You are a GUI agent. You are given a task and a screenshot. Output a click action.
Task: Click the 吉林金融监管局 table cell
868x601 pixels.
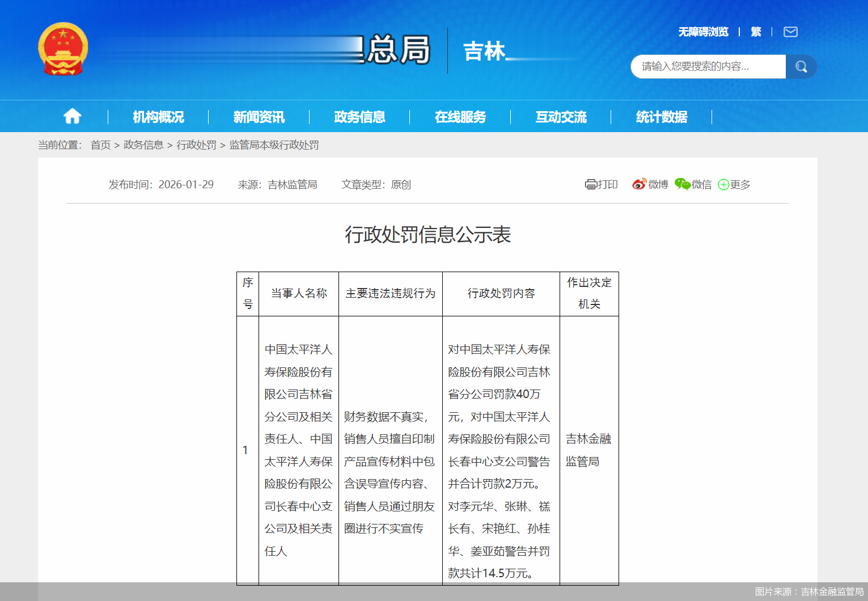589,450
